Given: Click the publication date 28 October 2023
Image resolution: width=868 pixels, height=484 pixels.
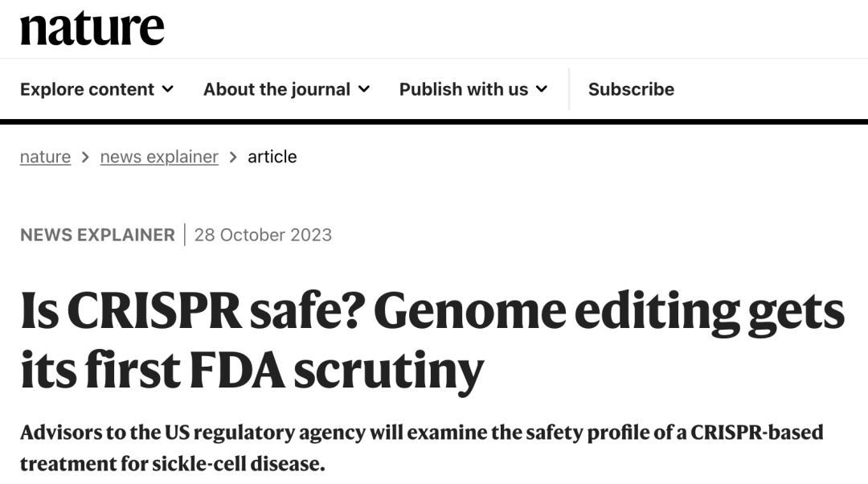Looking at the screenshot, I should pos(262,235).
